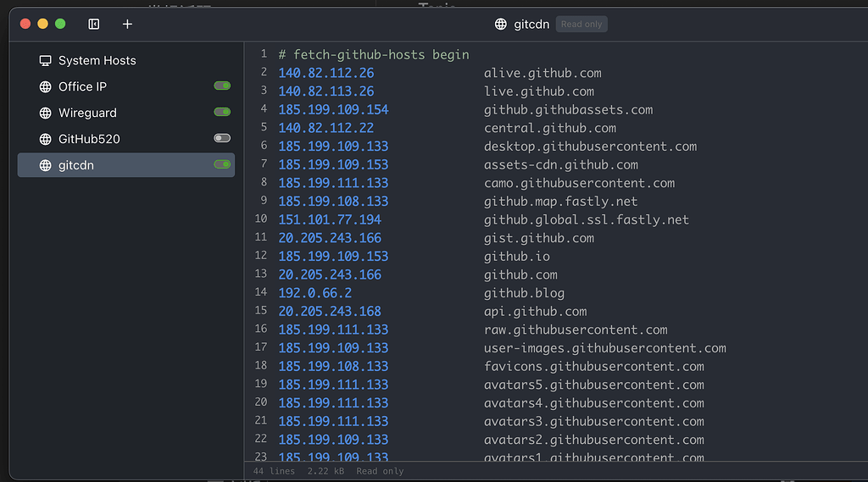The image size is (868, 482).
Task: Click Read only label in status bar
Action: [380, 471]
